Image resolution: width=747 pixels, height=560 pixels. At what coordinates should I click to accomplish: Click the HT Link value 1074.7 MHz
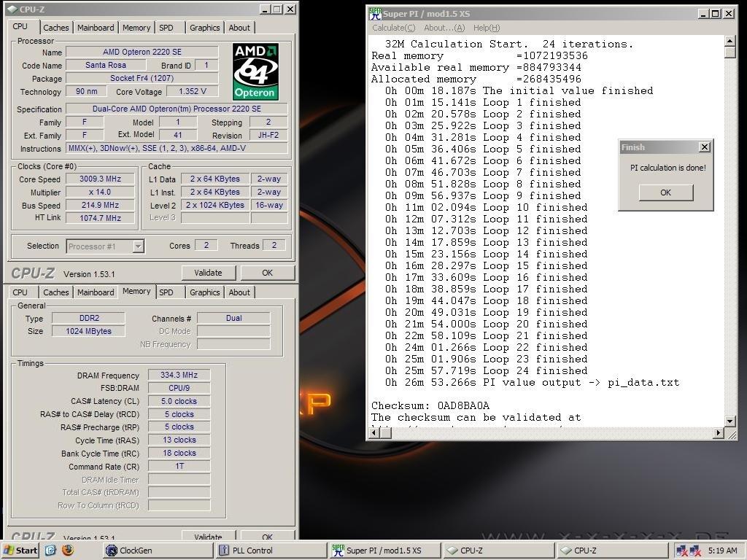tap(100, 218)
